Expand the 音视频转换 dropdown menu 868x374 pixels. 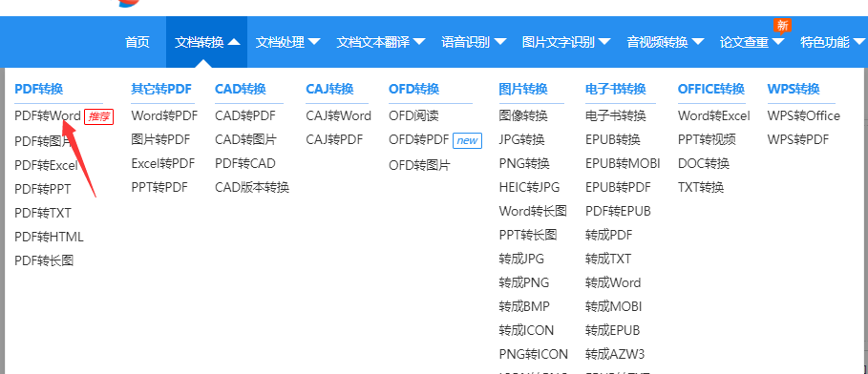coord(666,42)
